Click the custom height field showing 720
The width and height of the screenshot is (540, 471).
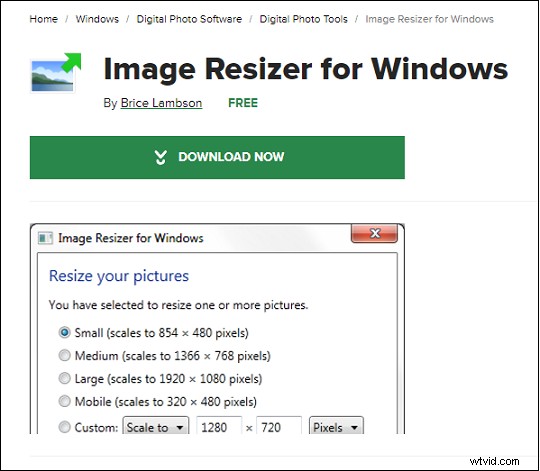pos(279,426)
